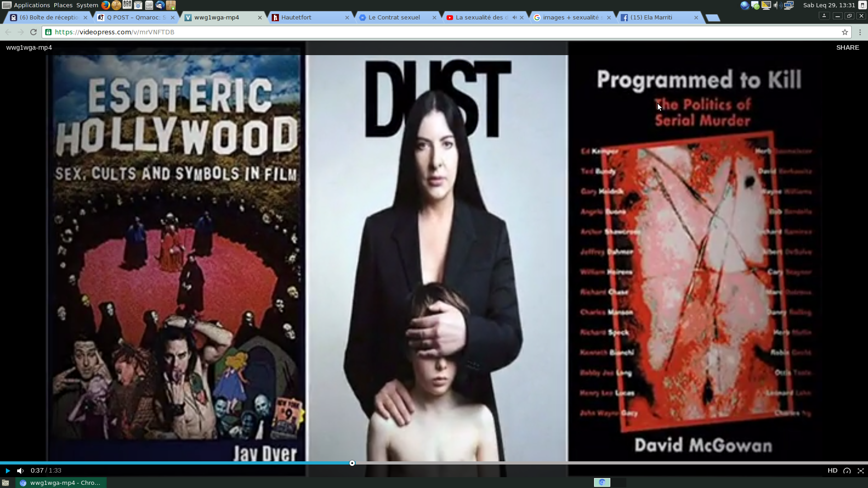Click the wwg1wga-mp4 video title text
This screenshot has height=488, width=868.
coord(29,47)
